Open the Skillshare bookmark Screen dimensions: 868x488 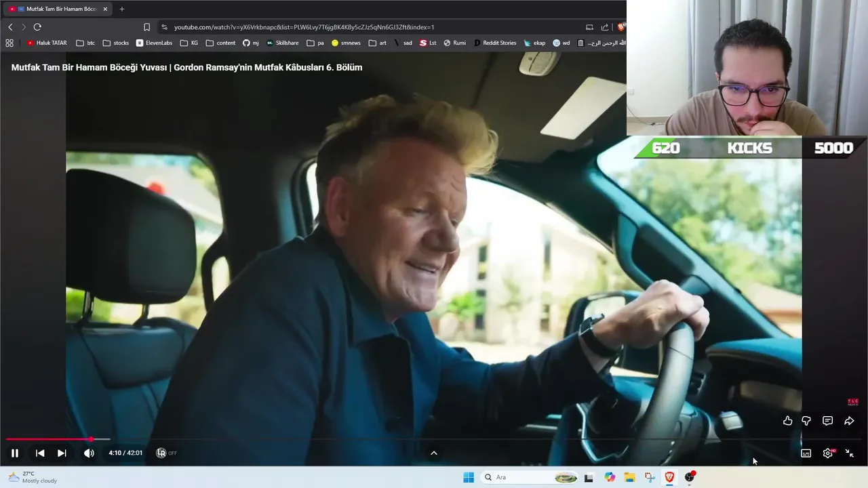[282, 43]
